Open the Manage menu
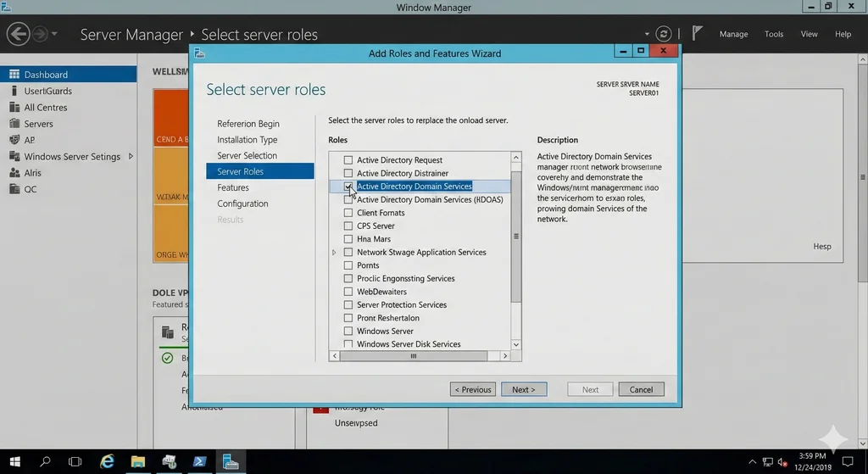This screenshot has height=474, width=868. 733,34
